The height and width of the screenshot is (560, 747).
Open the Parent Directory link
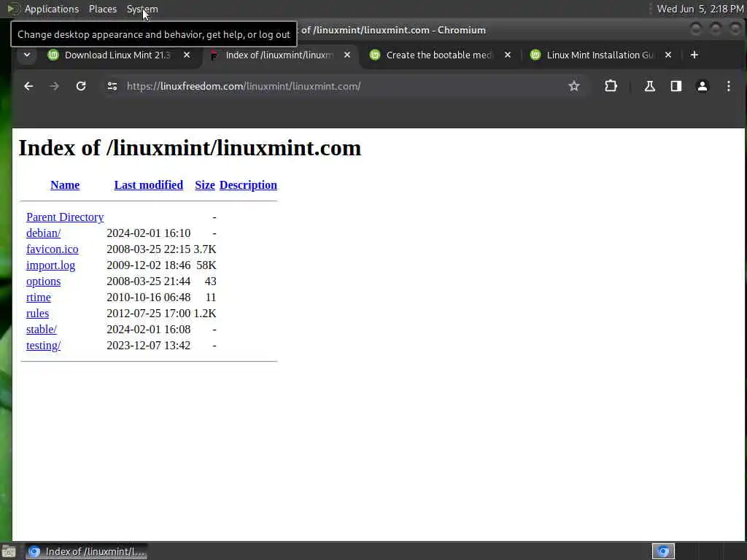point(65,217)
